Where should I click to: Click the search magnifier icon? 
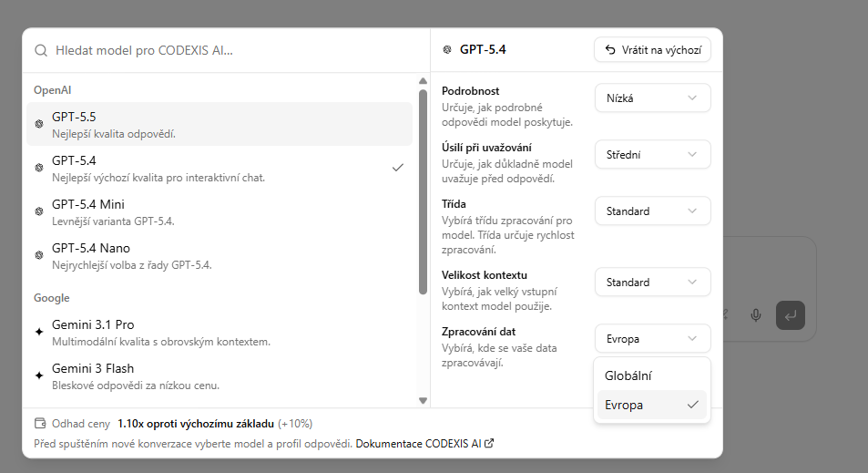point(40,50)
